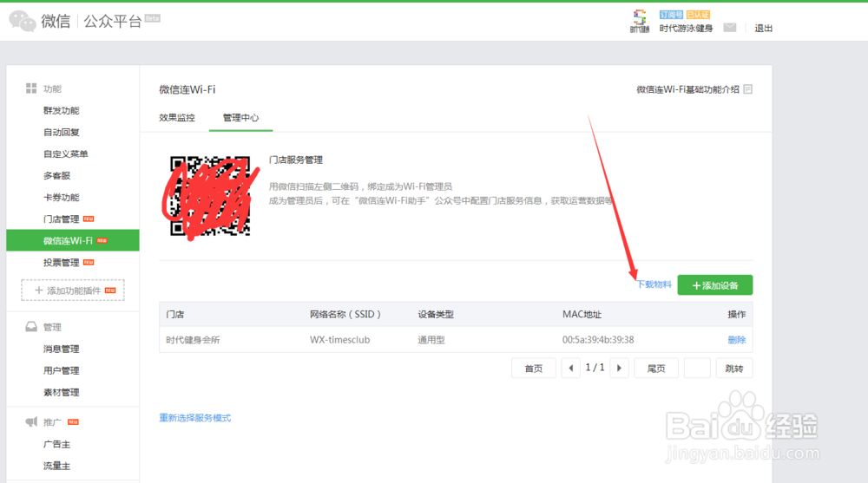The height and width of the screenshot is (483, 868).
Task: Delete the 时代健身会所 device row
Action: click(x=736, y=340)
